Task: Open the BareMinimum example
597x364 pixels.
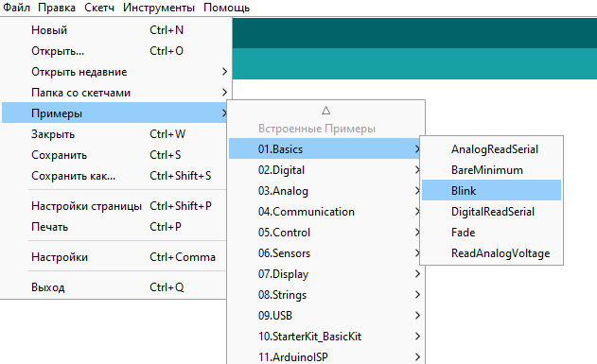Action: click(492, 169)
